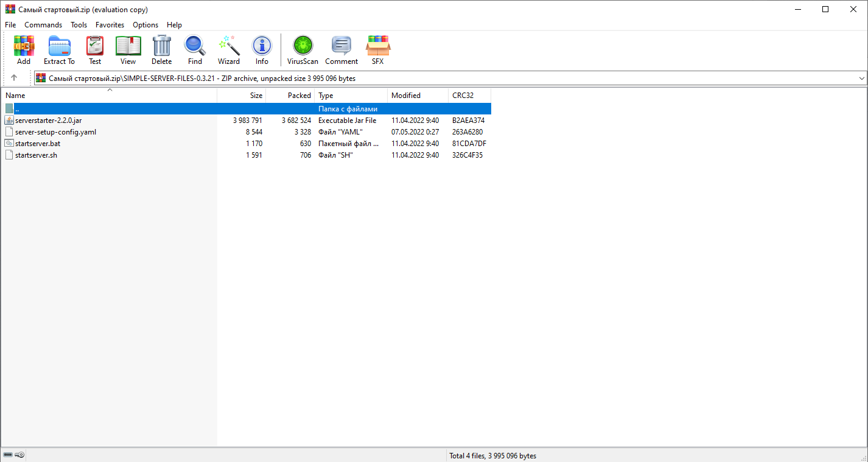Screen dimensions: 868x462
Task: Click the startserver.sh file icon
Action: pos(9,155)
